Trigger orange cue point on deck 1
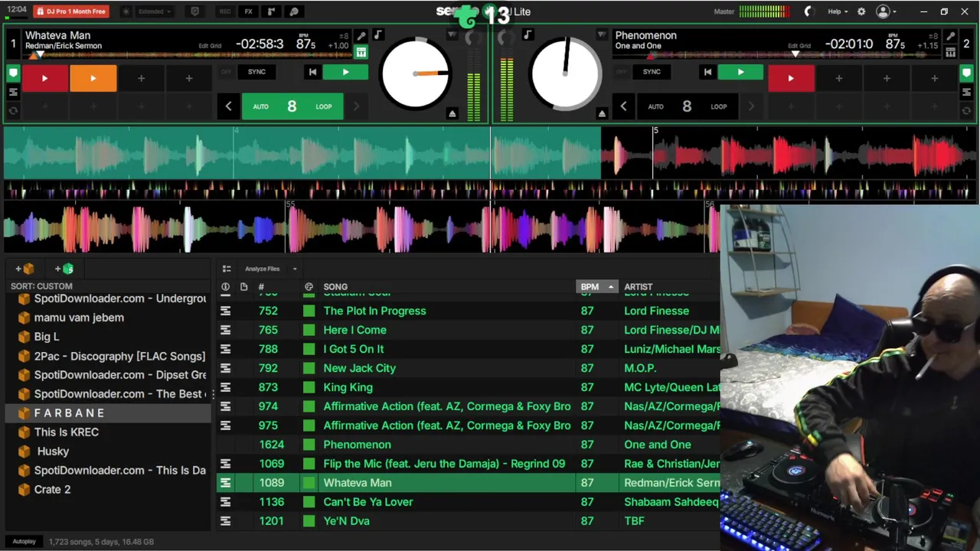 [93, 78]
